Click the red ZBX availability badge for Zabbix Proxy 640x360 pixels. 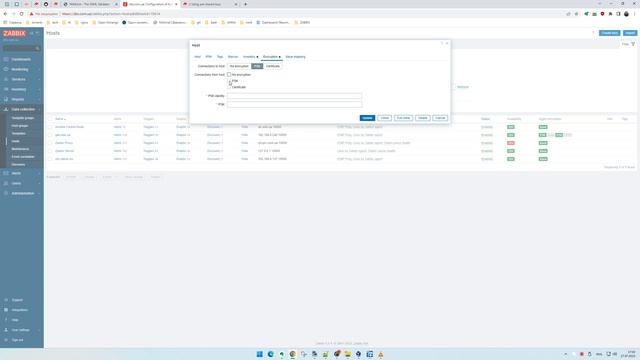(511, 143)
